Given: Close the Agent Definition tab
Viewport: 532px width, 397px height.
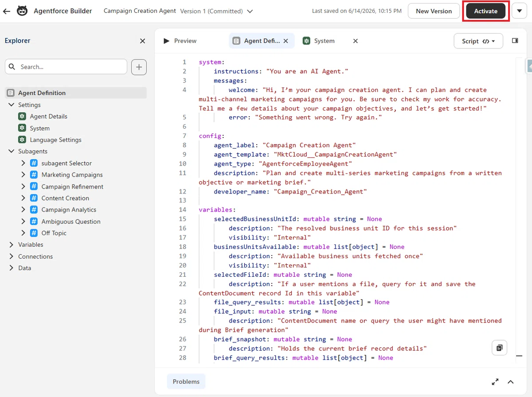Looking at the screenshot, I should pos(286,41).
